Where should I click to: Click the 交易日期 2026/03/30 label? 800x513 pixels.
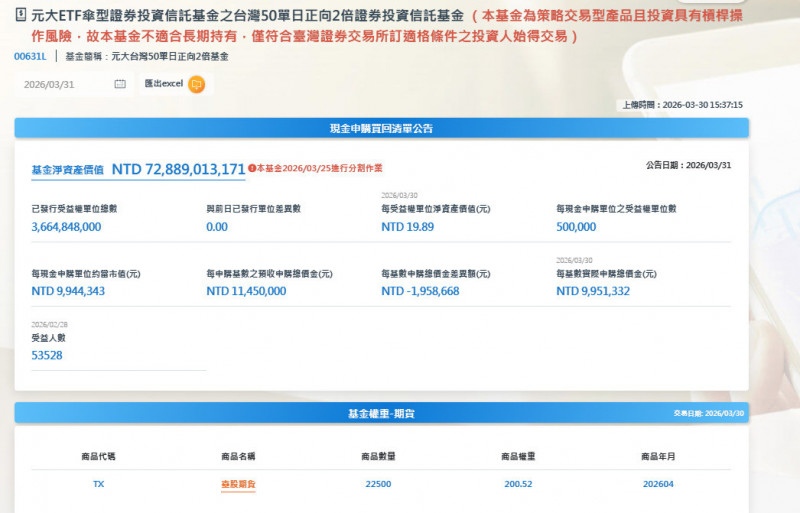coord(709,413)
